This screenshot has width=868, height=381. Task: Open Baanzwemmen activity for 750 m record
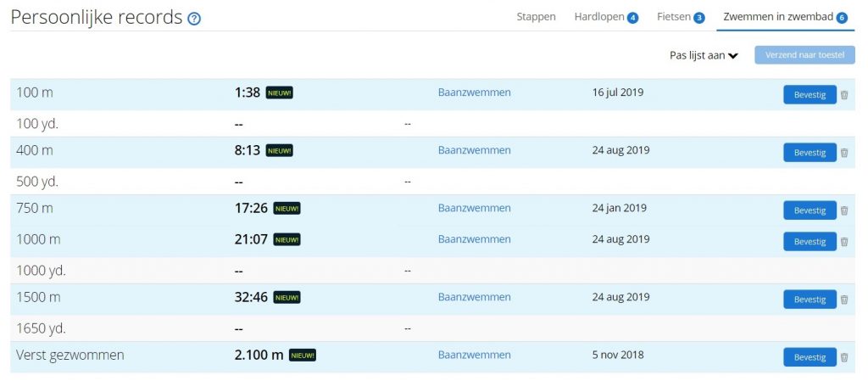coord(475,208)
